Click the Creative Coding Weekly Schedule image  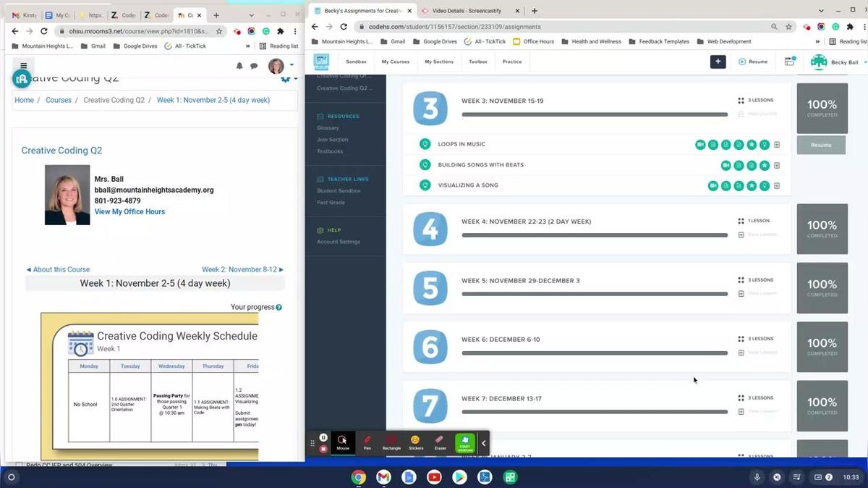pos(150,387)
